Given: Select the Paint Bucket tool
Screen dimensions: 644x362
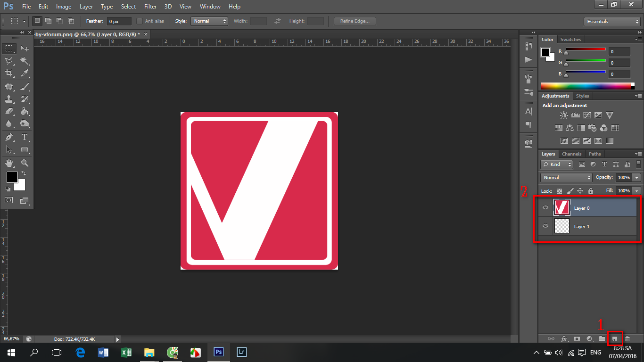Looking at the screenshot, I should tap(25, 111).
